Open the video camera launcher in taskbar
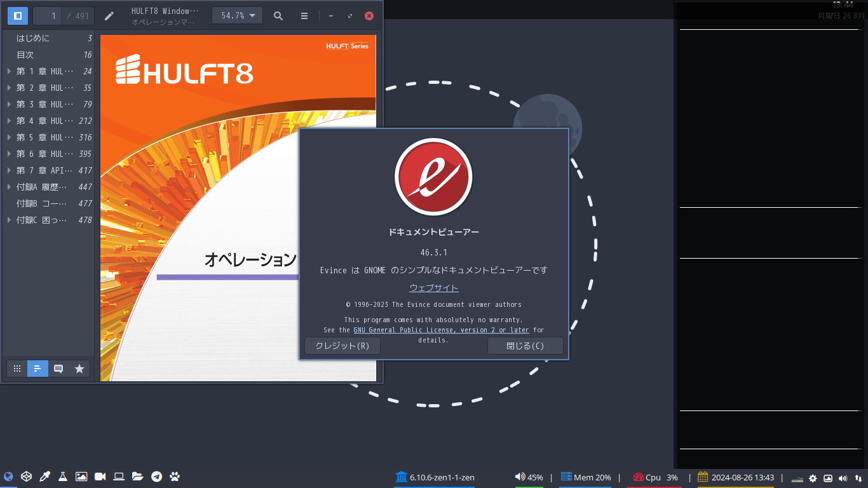Image resolution: width=868 pixels, height=488 pixels. click(100, 477)
